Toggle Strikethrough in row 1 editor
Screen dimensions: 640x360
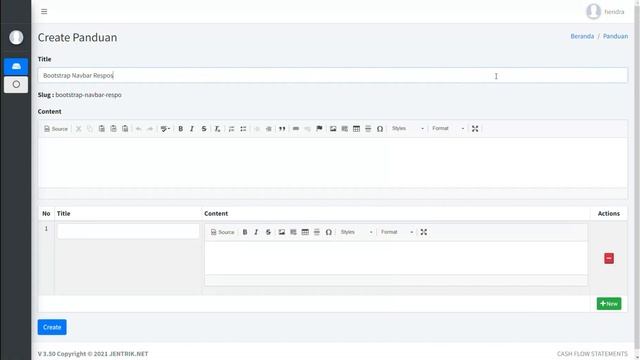coord(268,232)
